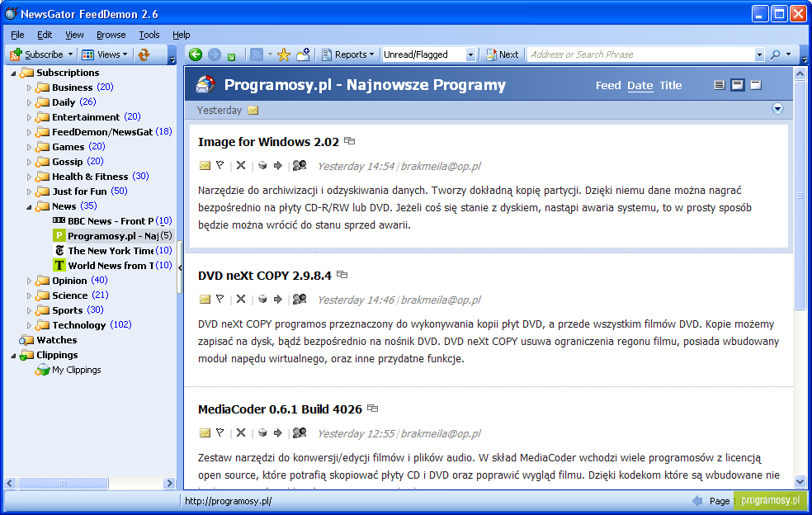The image size is (812, 515).
Task: Open the Edit menu
Action: [x=45, y=35]
